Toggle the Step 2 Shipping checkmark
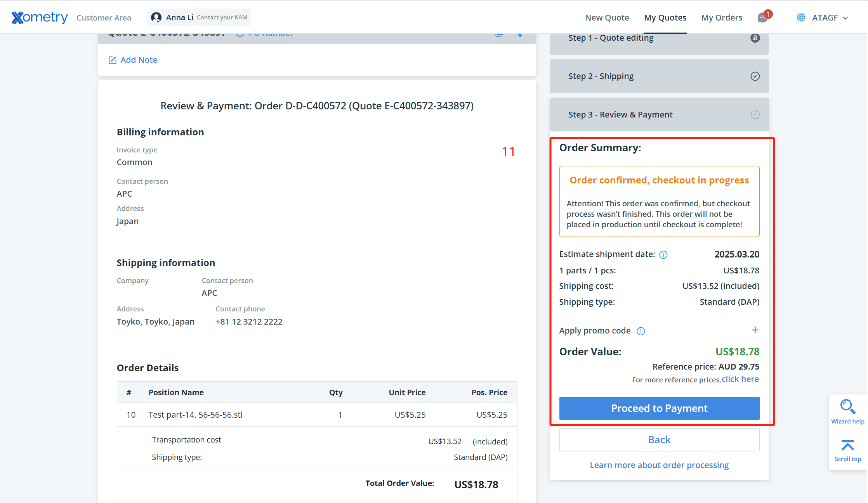Screen dimensions: 868x503 click(x=755, y=76)
